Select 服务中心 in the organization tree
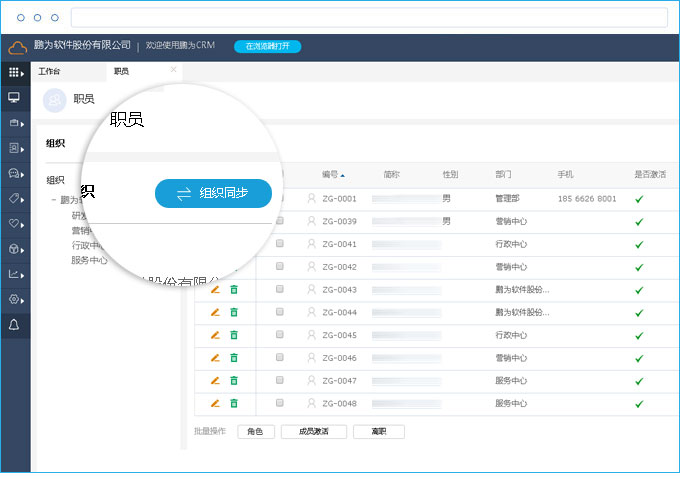Viewport: 680px width, 500px height. click(89, 260)
